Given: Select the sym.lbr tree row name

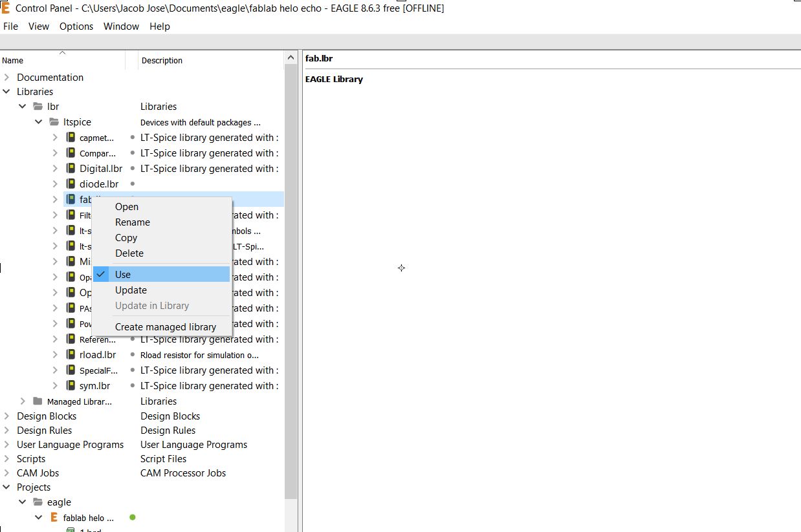Looking at the screenshot, I should tap(94, 386).
